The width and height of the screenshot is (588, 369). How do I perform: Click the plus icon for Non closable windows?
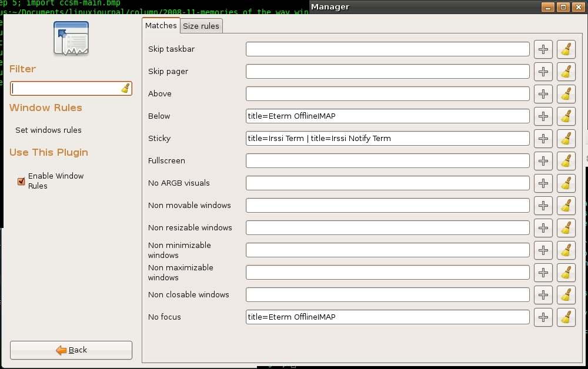543,295
